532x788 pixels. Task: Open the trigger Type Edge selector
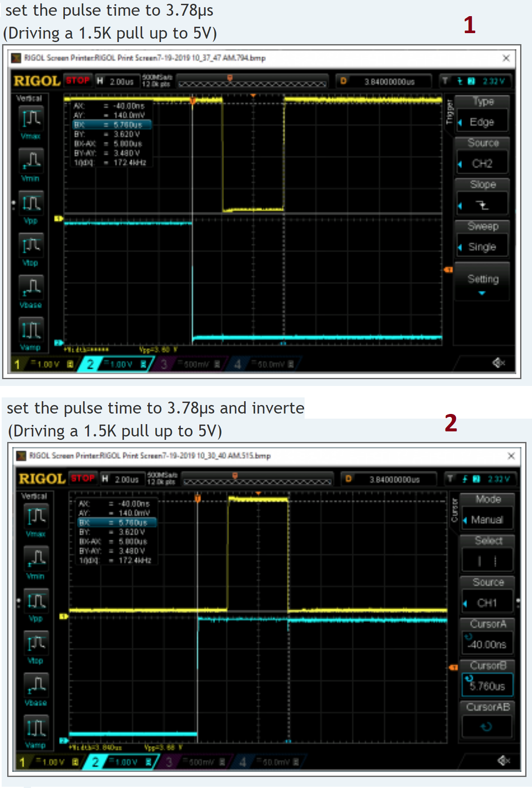click(482, 122)
